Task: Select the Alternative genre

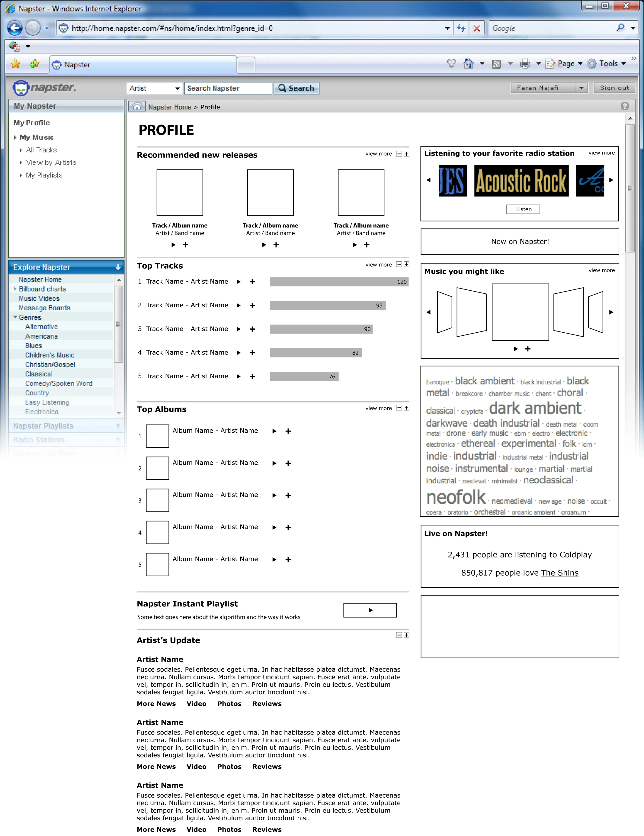Action: pyautogui.click(x=42, y=327)
